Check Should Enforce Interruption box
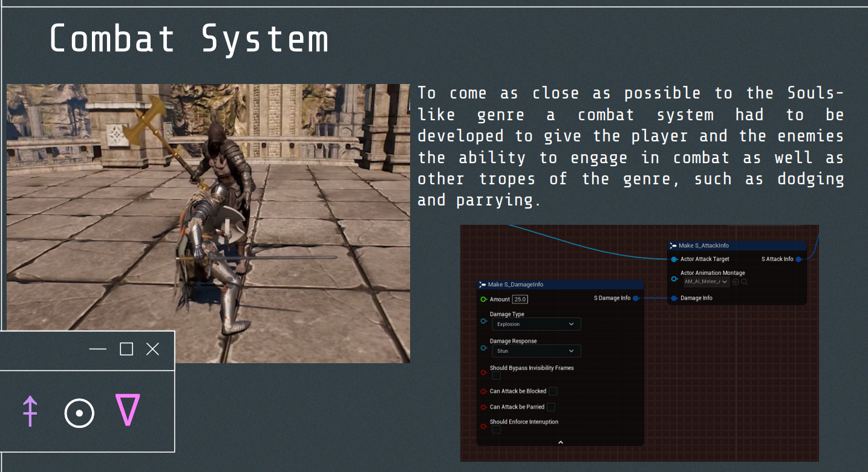The width and height of the screenshot is (868, 472). [x=497, y=430]
